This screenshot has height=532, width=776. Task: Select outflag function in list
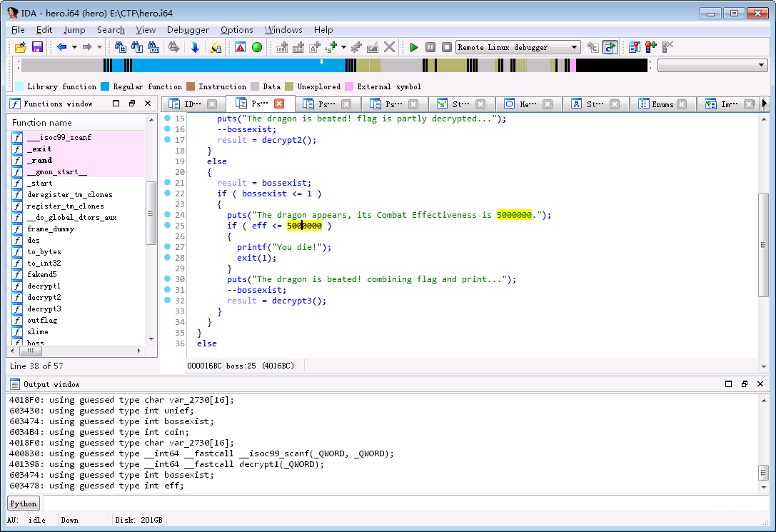click(x=42, y=320)
